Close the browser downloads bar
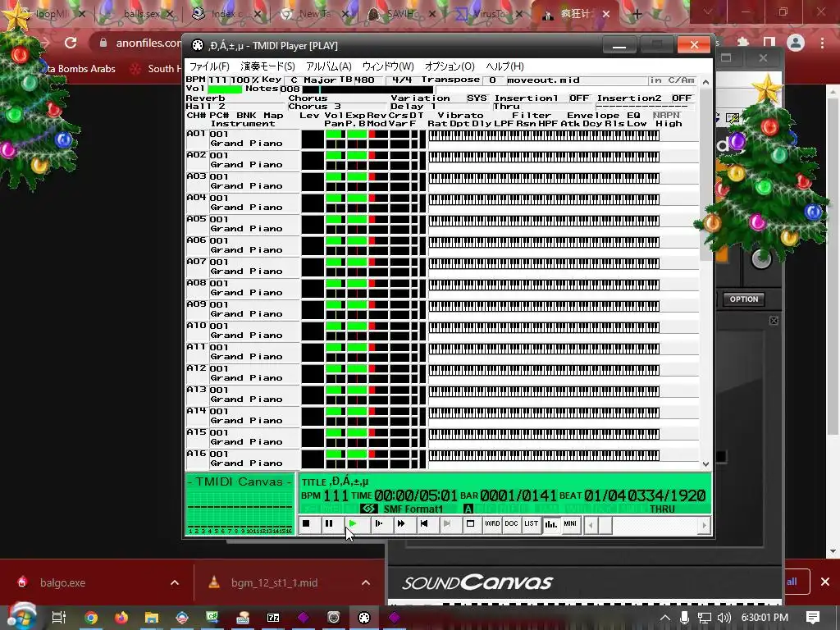The width and height of the screenshot is (840, 630). [x=825, y=582]
